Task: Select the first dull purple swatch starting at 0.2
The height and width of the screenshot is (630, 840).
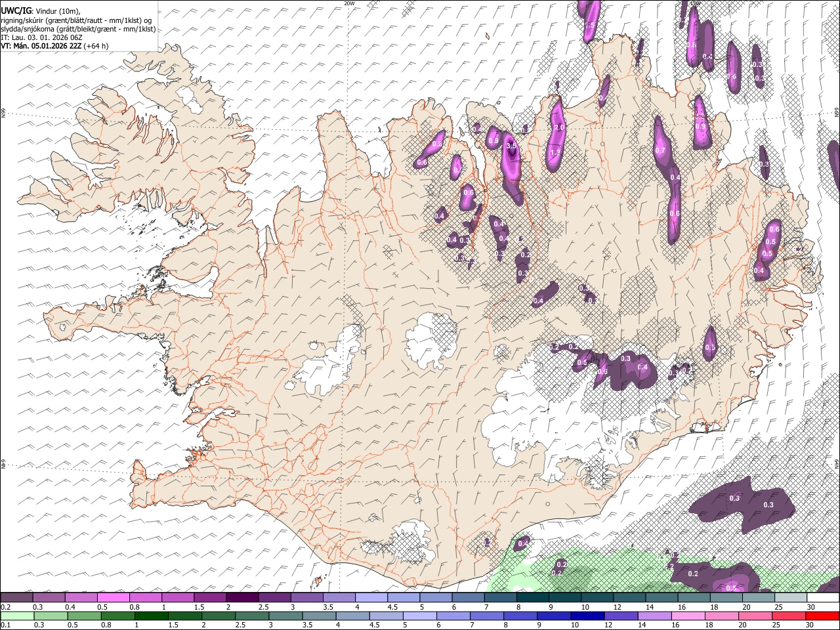Action: coord(16,597)
